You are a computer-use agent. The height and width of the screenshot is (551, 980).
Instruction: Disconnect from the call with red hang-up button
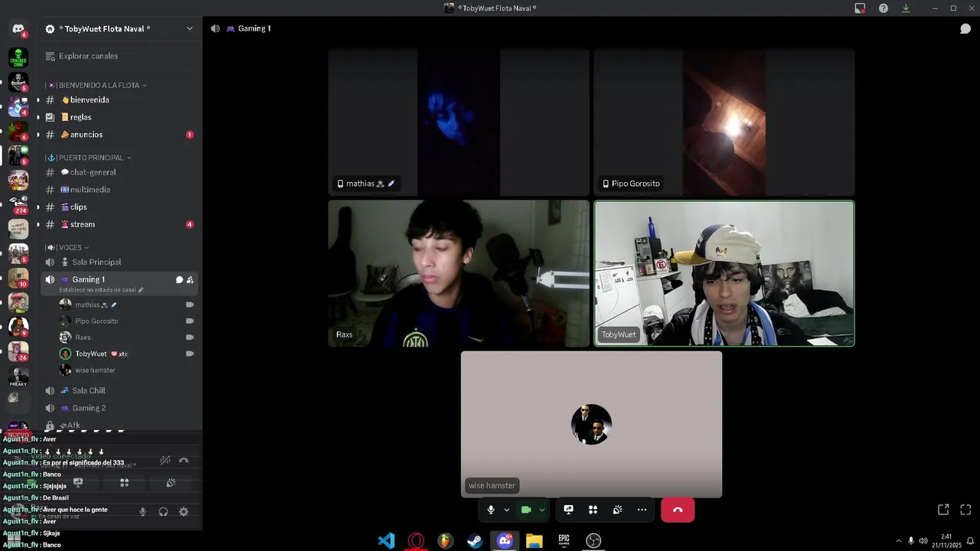pyautogui.click(x=678, y=510)
